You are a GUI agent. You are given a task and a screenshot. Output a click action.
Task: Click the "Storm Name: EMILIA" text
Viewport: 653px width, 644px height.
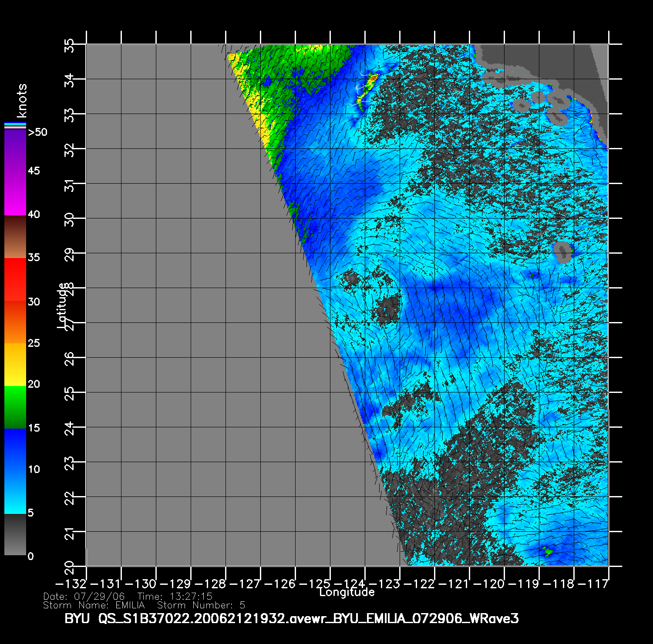[94, 605]
